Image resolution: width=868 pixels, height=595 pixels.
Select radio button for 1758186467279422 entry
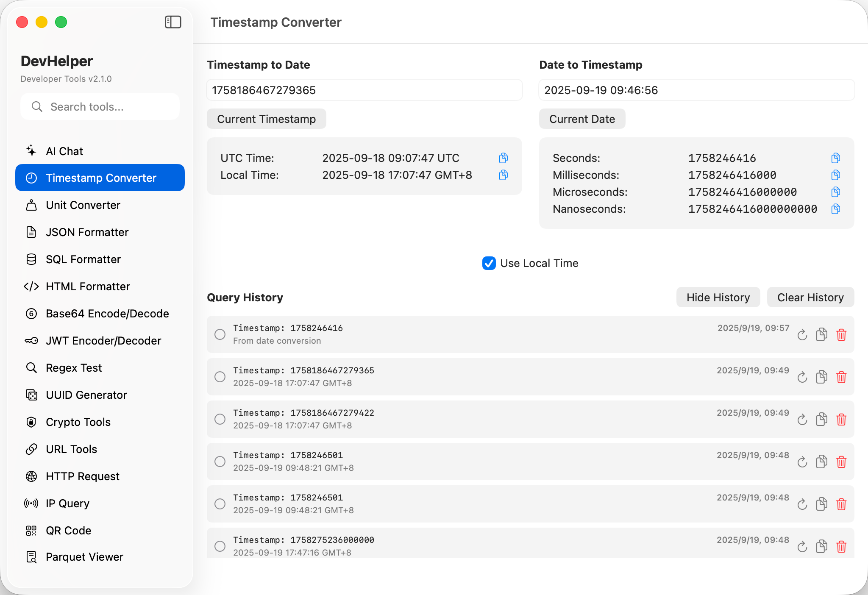click(220, 419)
